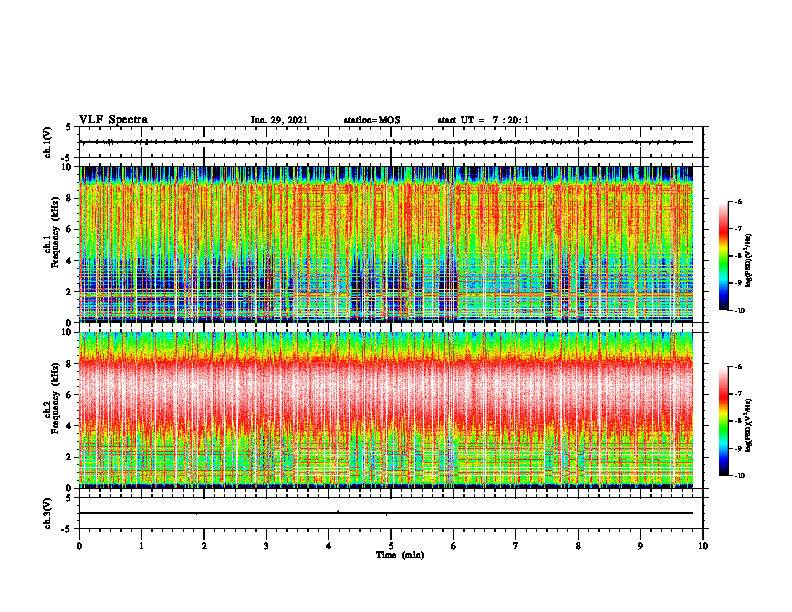Click the time axis tick label "1"

click(x=141, y=546)
